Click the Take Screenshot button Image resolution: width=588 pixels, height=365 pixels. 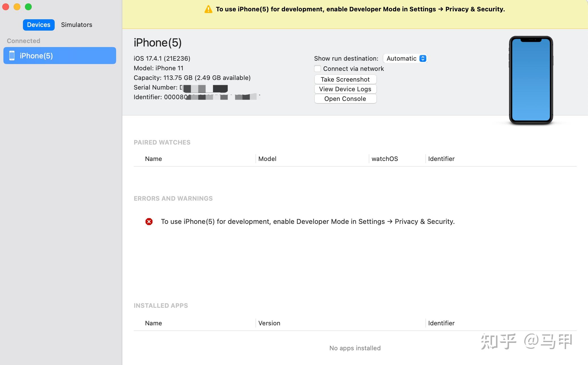(x=345, y=79)
